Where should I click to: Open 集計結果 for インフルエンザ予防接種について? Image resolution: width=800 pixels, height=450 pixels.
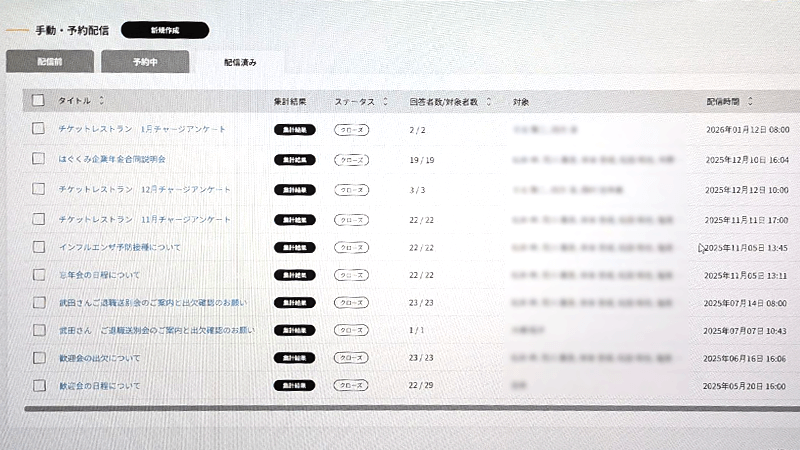point(294,247)
